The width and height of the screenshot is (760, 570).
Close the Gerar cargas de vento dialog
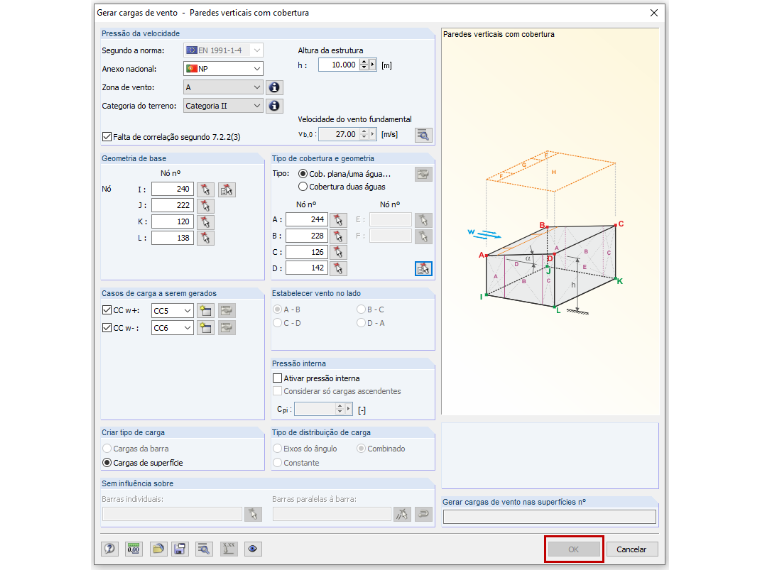(654, 13)
